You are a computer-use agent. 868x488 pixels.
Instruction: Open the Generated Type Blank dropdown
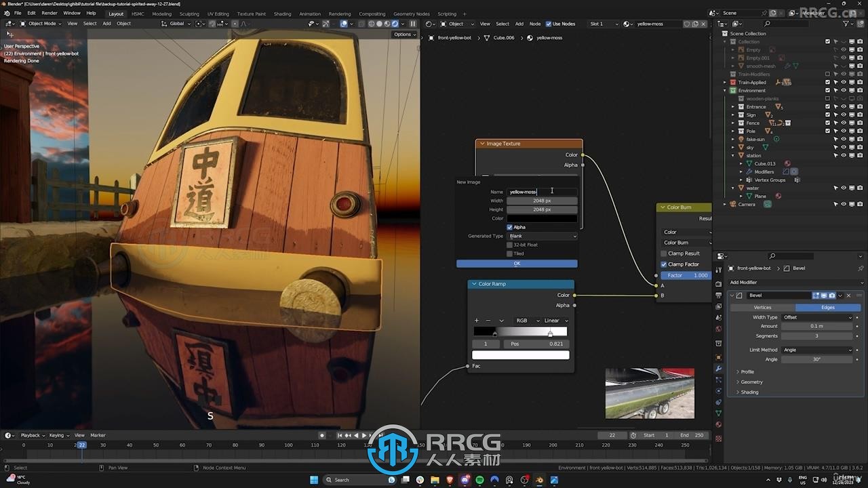coord(542,236)
